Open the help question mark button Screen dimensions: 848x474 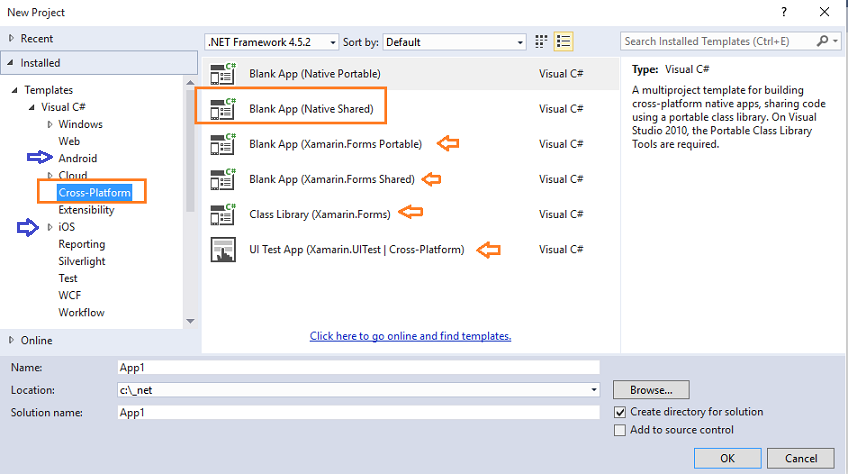[784, 12]
